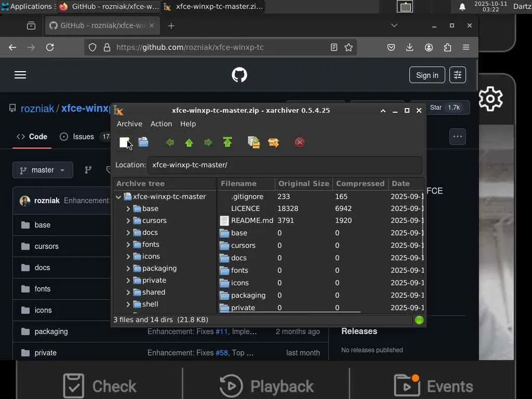Viewport: 532px width, 399px height.
Task: Sort by the Filename column header
Action: click(246, 183)
